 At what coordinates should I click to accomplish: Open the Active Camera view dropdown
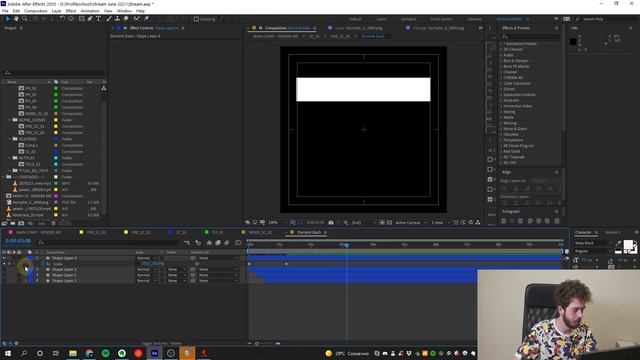410,222
